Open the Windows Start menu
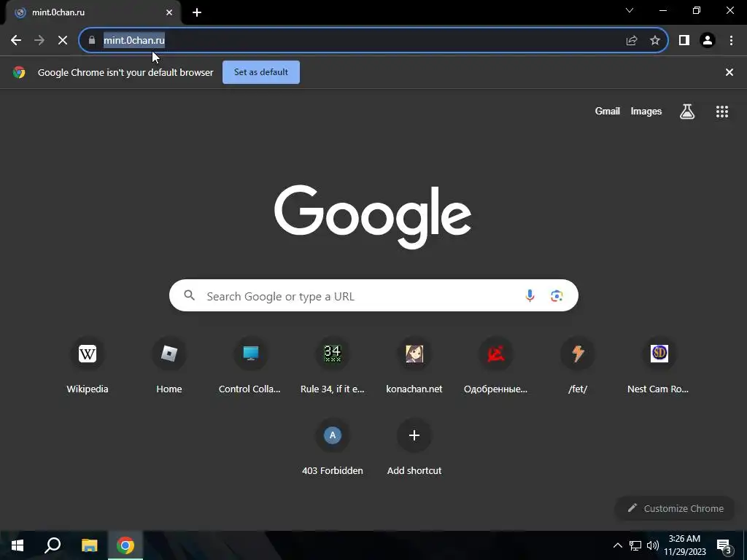Screen dimensions: 747x560 click(x=18, y=545)
